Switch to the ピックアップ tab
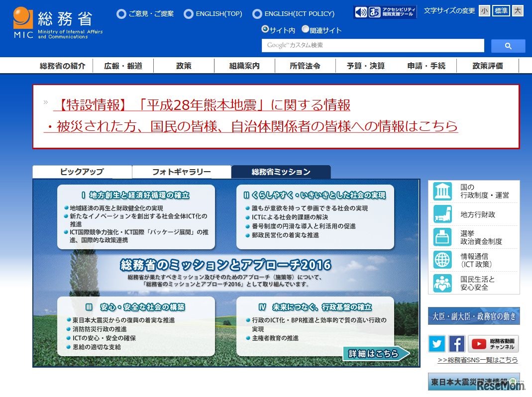The image size is (532, 397). [82, 171]
